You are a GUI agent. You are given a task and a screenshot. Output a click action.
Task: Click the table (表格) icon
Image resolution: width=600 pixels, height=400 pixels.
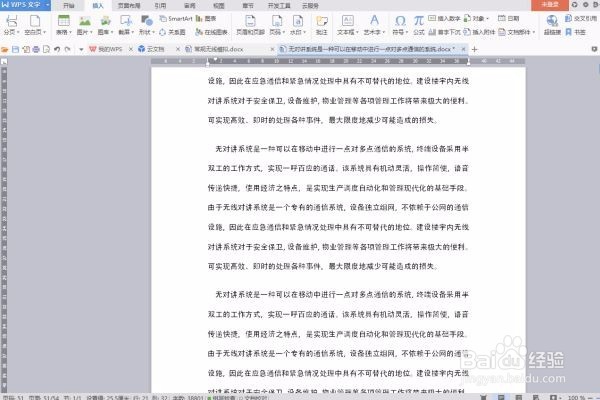(x=64, y=20)
